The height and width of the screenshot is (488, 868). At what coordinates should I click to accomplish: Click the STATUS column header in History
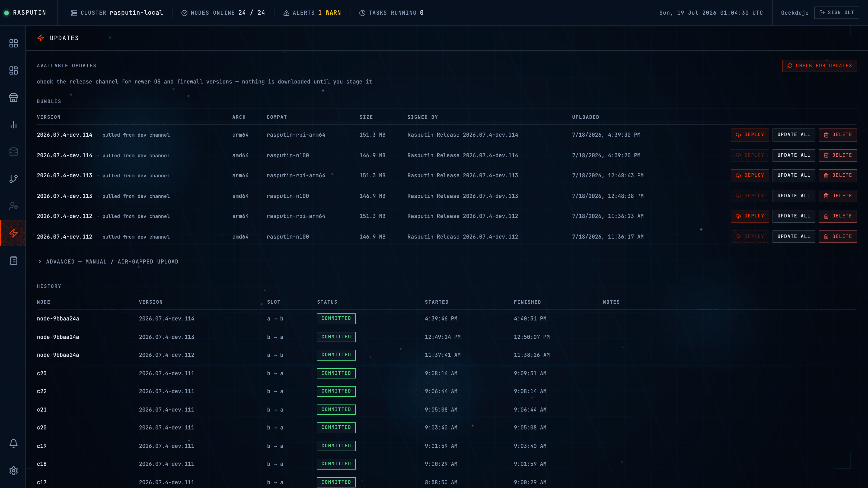click(327, 302)
